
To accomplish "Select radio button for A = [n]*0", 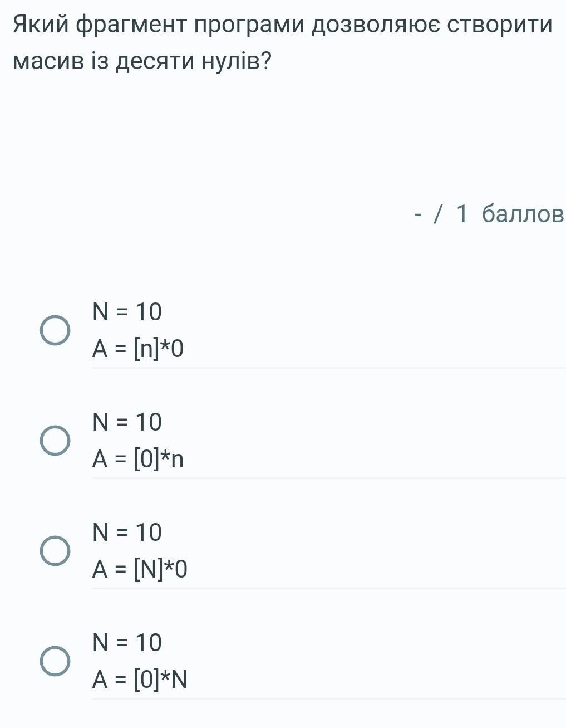I will [x=55, y=330].
